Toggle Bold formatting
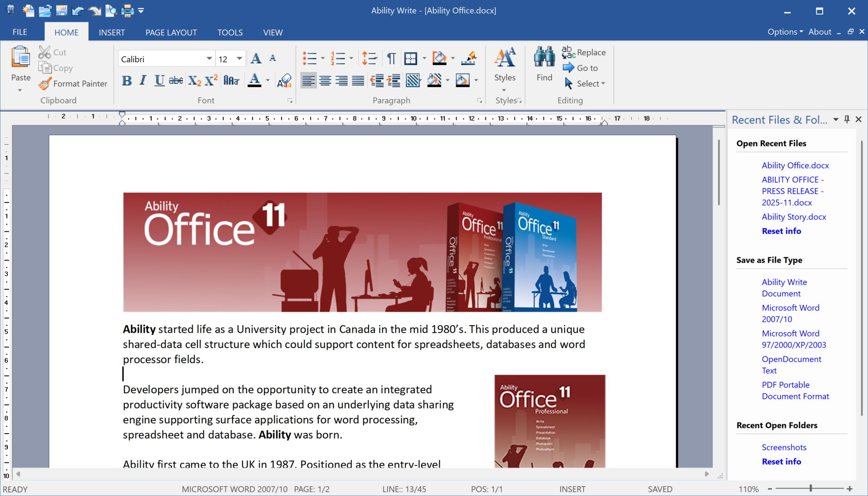The image size is (868, 496). pos(127,81)
